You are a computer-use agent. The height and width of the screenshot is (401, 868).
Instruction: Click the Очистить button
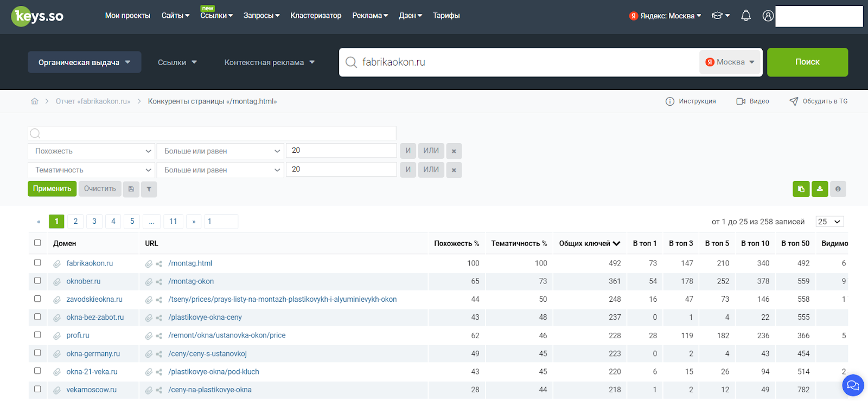(100, 189)
